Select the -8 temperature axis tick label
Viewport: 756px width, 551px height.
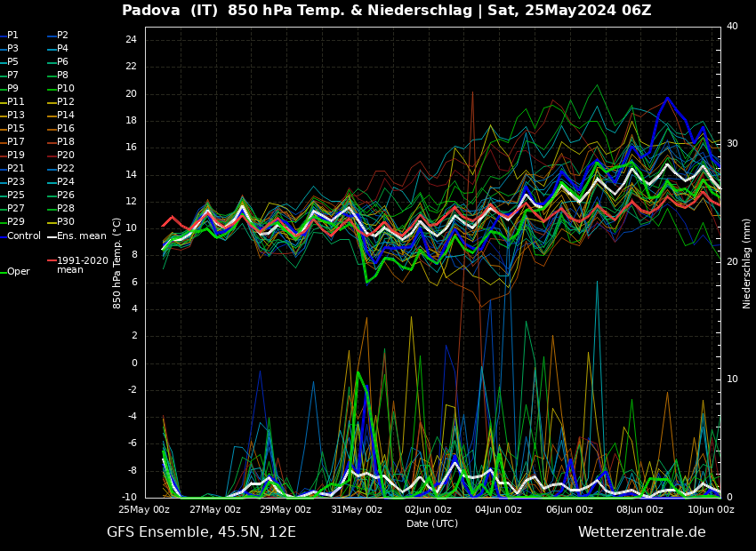[133, 470]
